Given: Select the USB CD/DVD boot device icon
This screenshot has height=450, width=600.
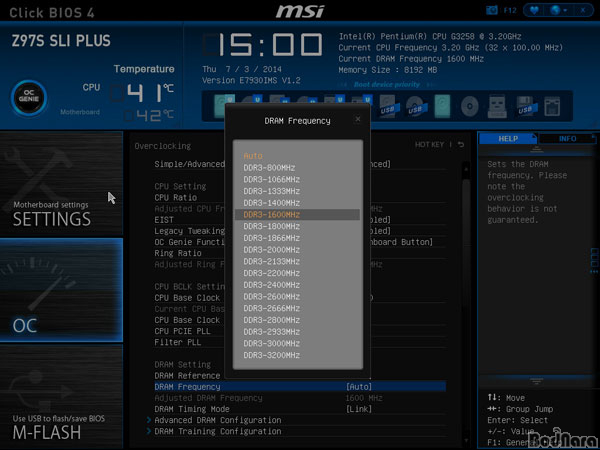Looking at the screenshot, I should click(x=416, y=106).
